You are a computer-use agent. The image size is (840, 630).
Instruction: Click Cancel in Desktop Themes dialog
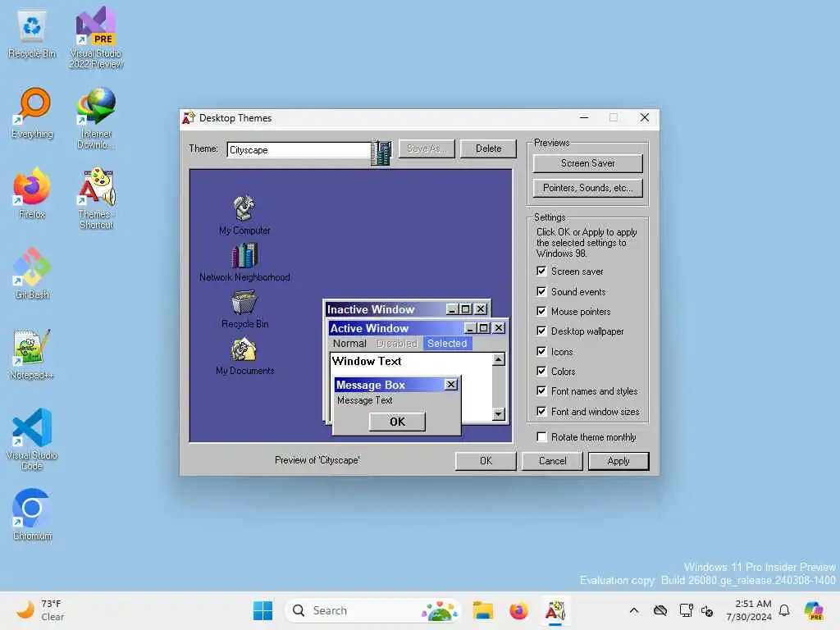(x=552, y=461)
